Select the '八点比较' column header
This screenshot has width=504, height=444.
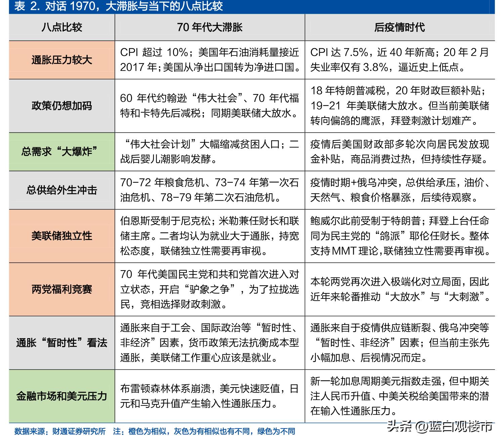62,27
